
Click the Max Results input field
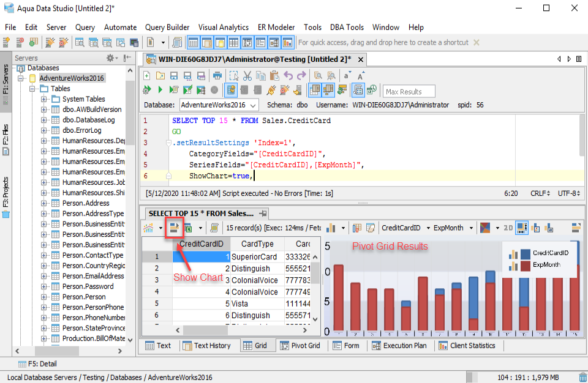click(409, 91)
